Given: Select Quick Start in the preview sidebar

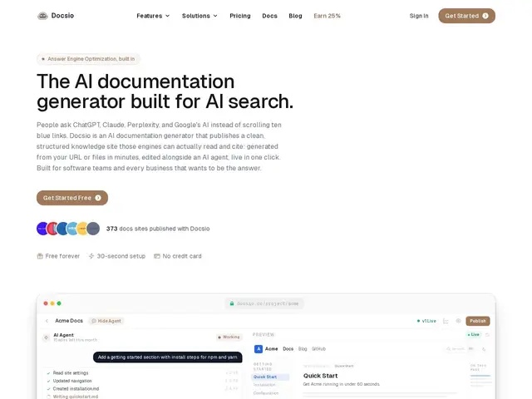Looking at the screenshot, I should click(270, 377).
